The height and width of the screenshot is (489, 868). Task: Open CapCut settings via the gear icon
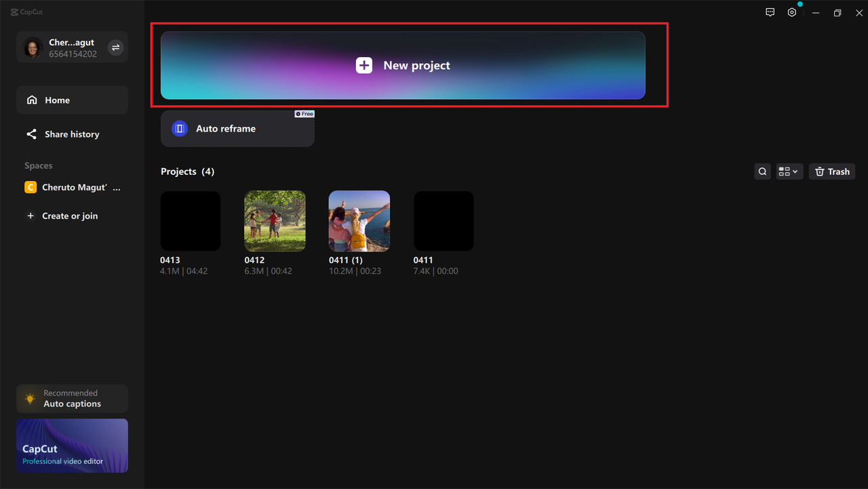coord(791,12)
